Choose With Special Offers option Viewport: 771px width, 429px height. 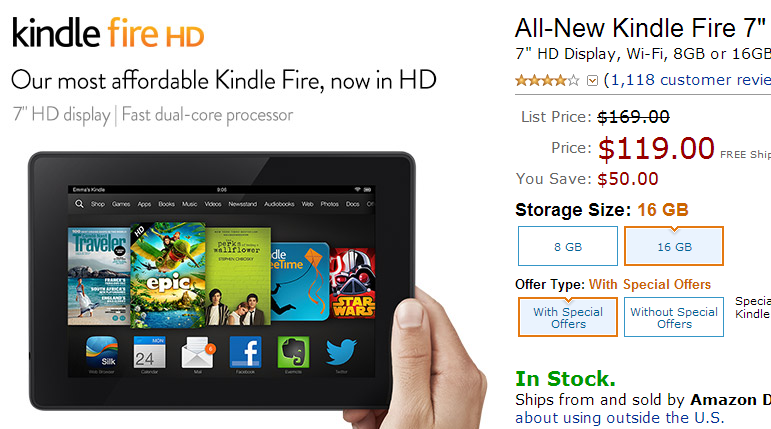tap(568, 317)
